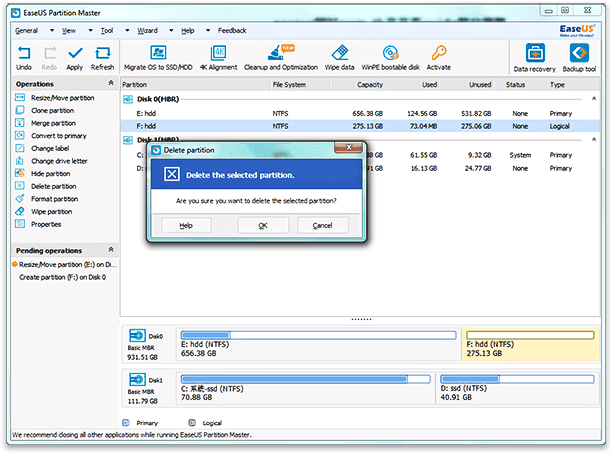Open the Wizard menu

[x=147, y=30]
